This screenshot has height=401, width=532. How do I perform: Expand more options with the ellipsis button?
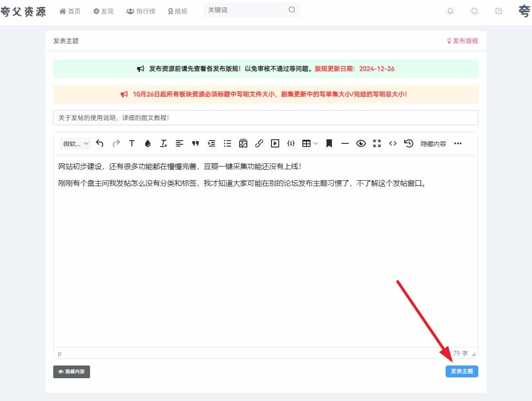pyautogui.click(x=458, y=143)
